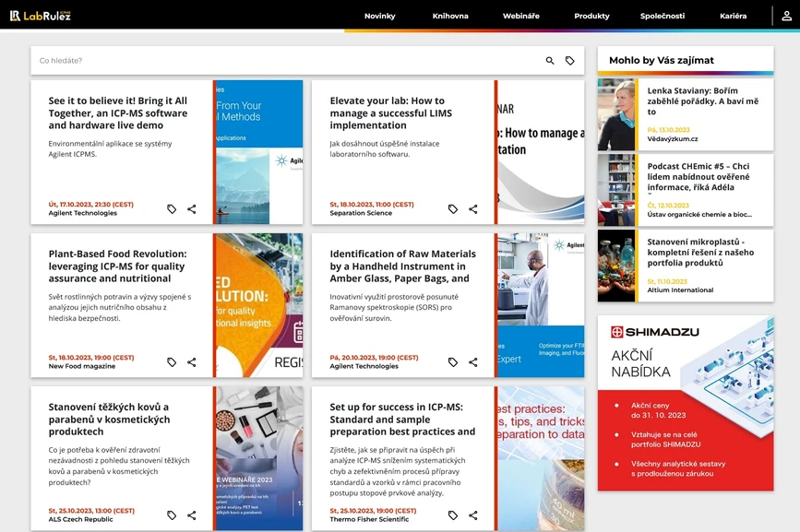Share the LIMS implementation webinar
800x532 pixels.
(x=473, y=208)
